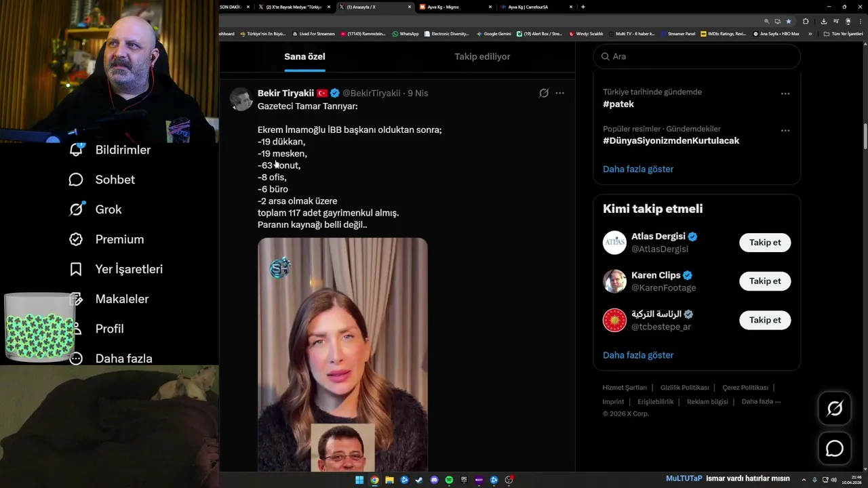Open WhatsApp bookmark in bookmarks bar
The height and width of the screenshot is (488, 868).
[x=406, y=34]
